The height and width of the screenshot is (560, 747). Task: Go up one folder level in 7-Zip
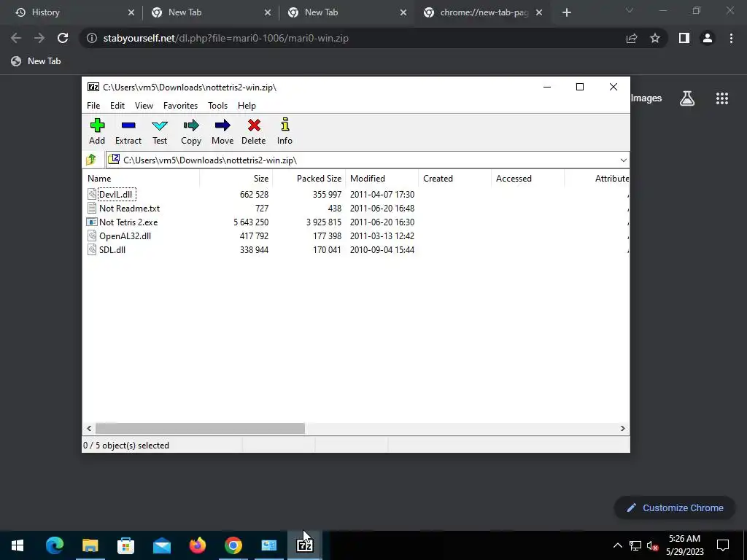point(91,160)
